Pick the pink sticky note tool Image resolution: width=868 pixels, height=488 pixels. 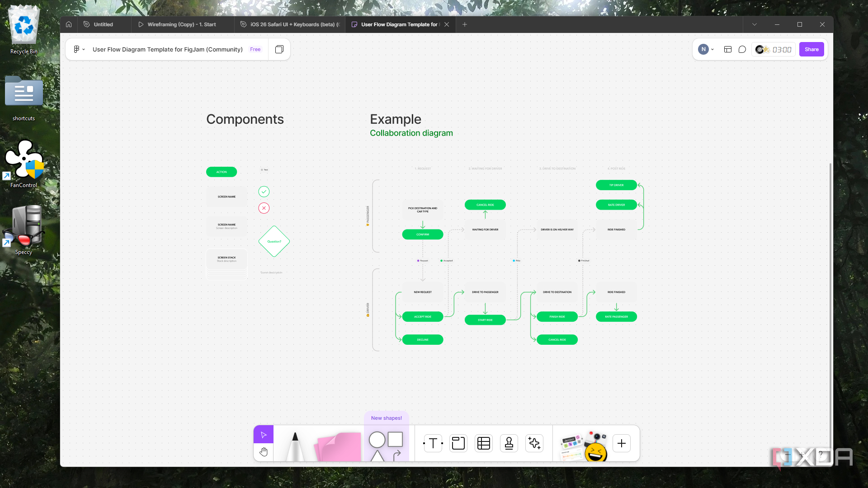click(338, 446)
